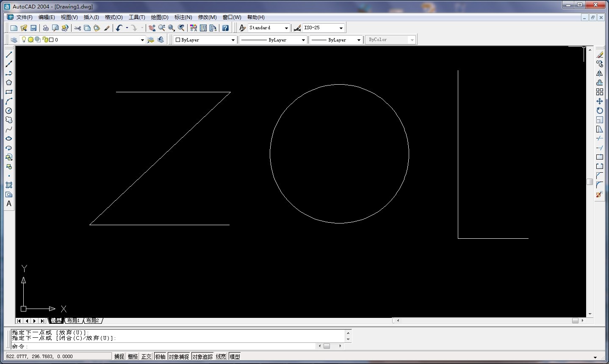Select the Line draw tool
The image size is (609, 364).
click(9, 55)
